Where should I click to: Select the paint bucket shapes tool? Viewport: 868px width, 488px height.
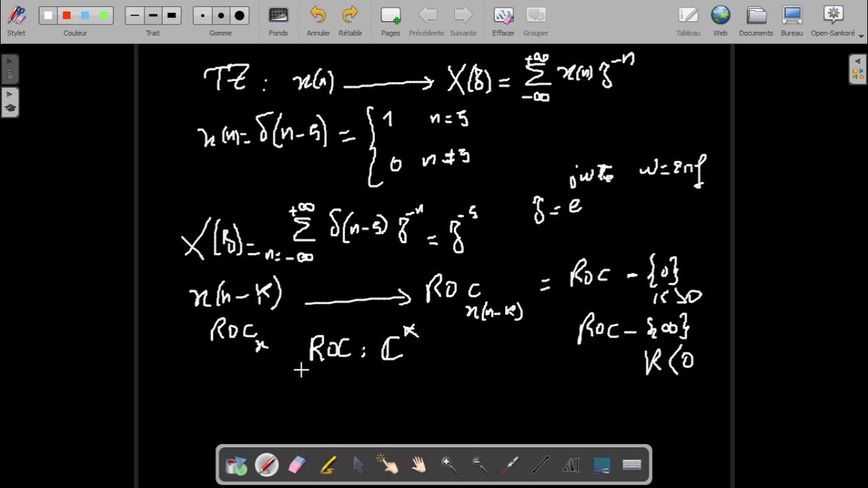(237, 465)
